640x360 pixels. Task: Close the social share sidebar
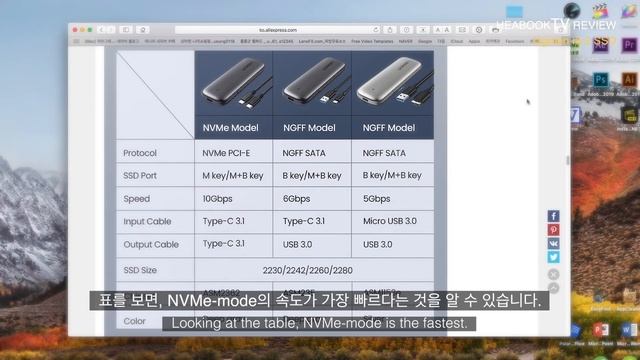pos(553,274)
